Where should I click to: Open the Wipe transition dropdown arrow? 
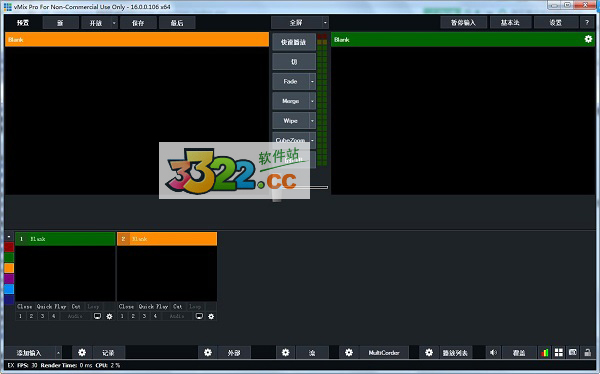tap(312, 121)
